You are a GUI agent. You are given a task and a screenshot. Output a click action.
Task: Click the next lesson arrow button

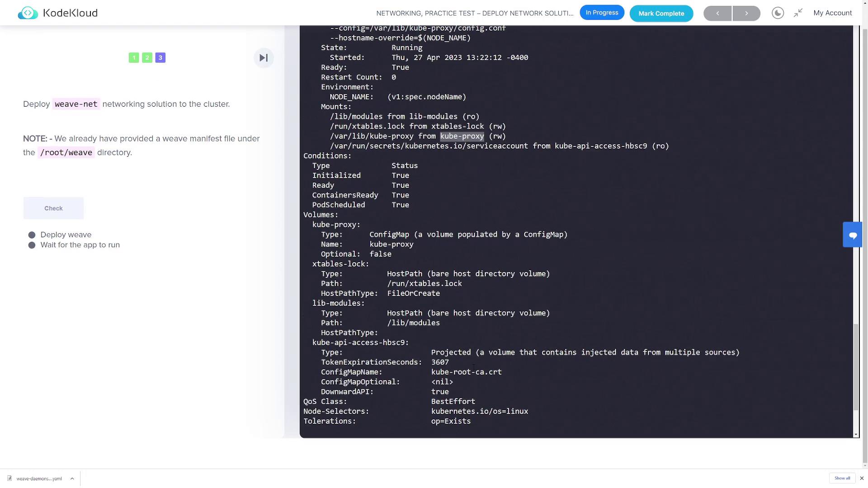click(x=746, y=14)
